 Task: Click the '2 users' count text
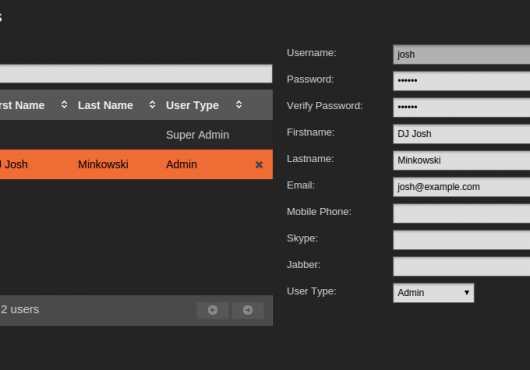pyautogui.click(x=20, y=310)
